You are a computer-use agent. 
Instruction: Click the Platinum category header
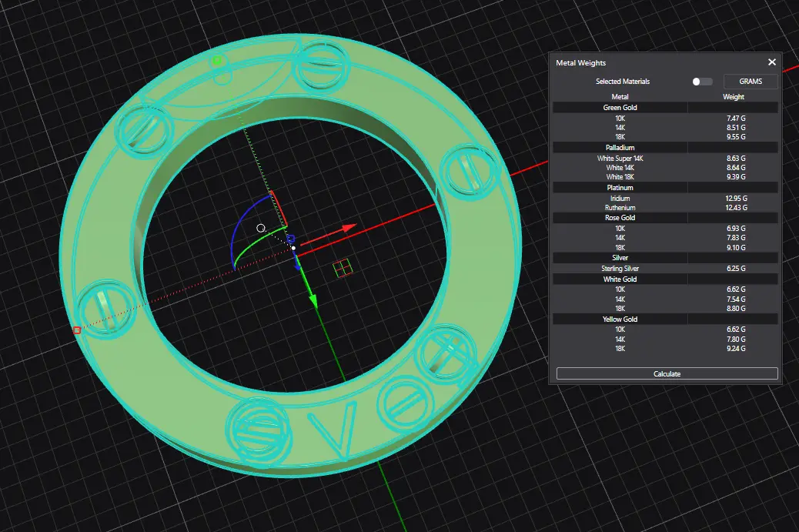(x=620, y=187)
